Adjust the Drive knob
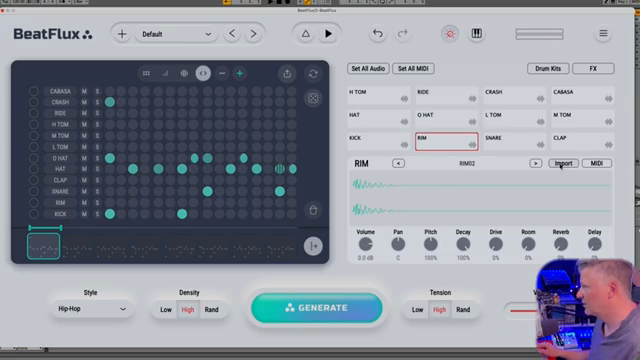 tap(496, 244)
